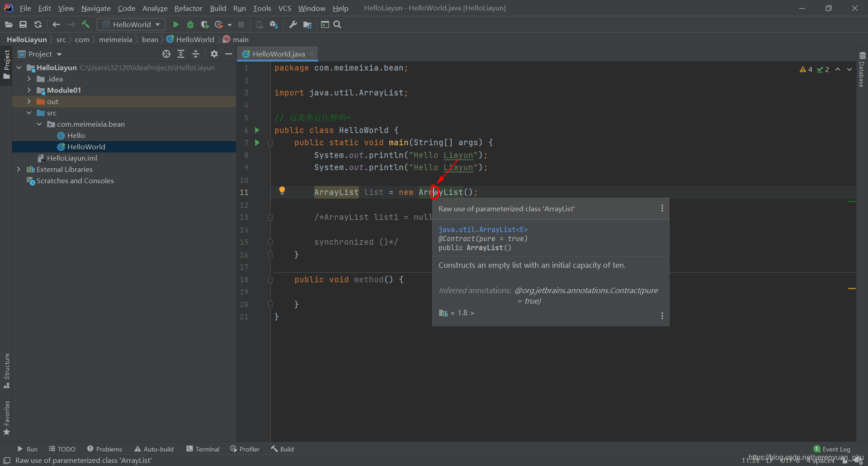Open the Run tool window button
The width and height of the screenshot is (868, 466).
pos(28,449)
